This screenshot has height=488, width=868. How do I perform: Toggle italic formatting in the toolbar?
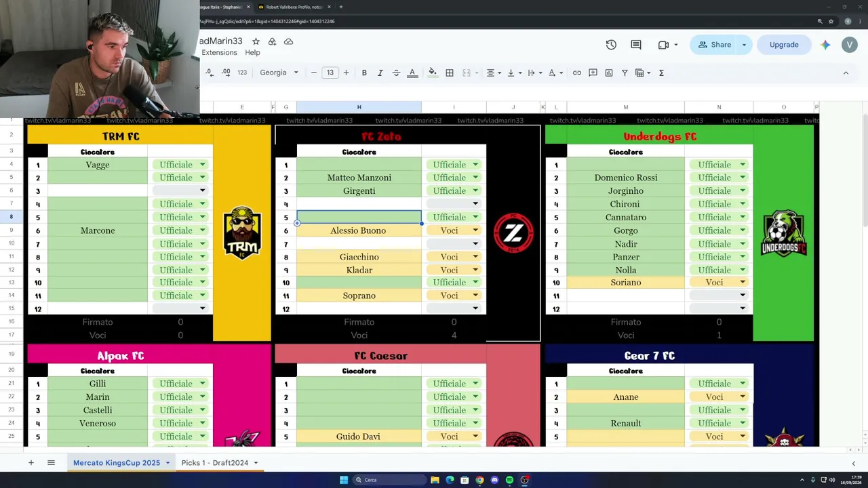point(380,73)
